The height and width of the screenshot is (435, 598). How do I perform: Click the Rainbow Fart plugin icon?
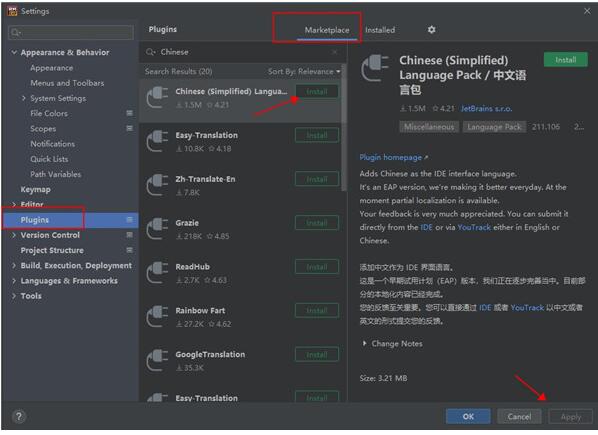click(157, 317)
